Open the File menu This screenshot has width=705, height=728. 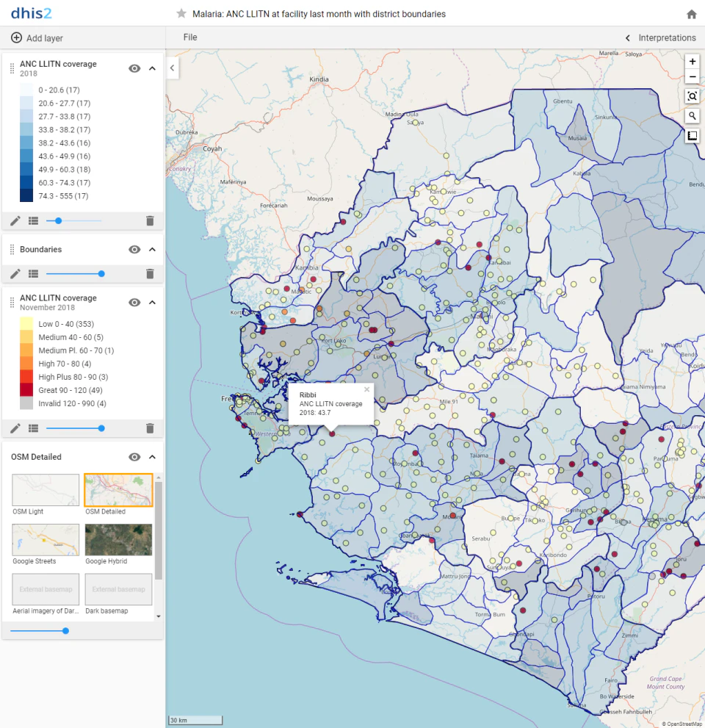coord(190,37)
